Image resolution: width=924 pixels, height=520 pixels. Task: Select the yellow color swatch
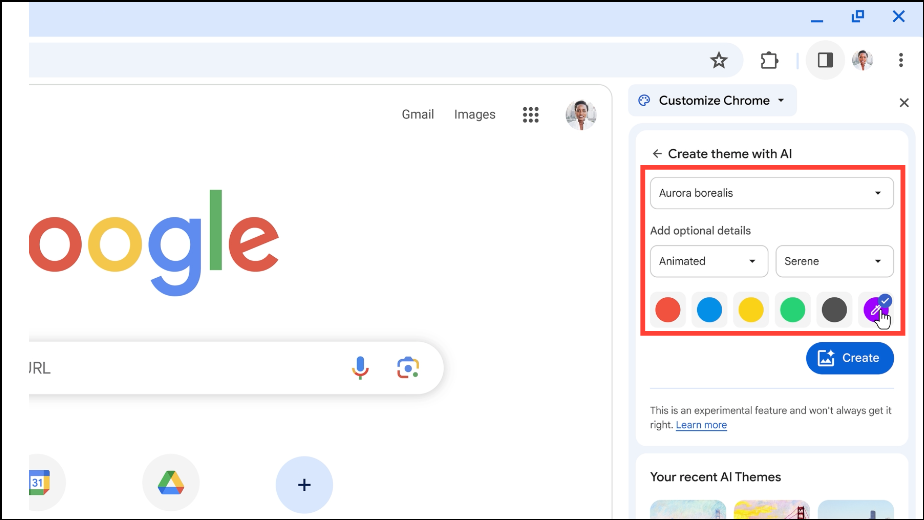tap(751, 310)
